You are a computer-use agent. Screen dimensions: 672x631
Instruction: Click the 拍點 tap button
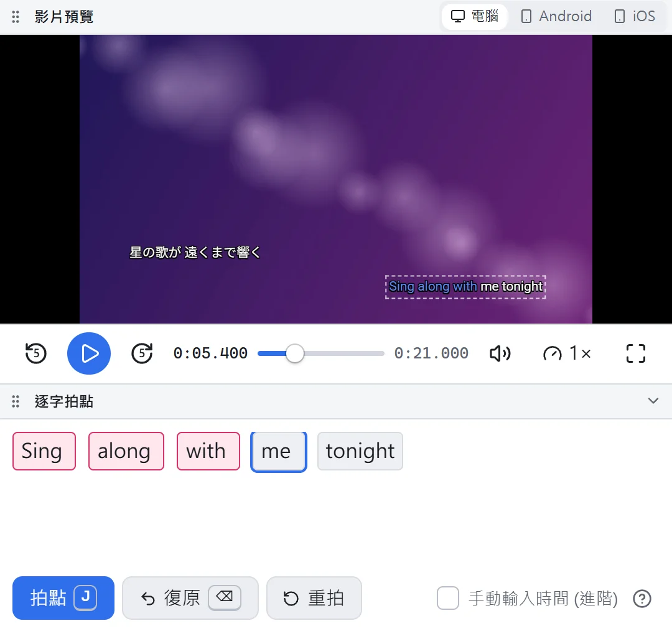[x=63, y=598]
